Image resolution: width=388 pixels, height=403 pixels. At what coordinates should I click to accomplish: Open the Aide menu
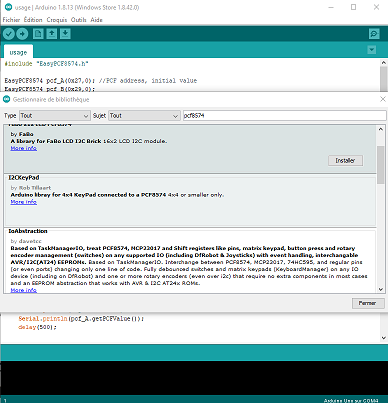point(96,20)
